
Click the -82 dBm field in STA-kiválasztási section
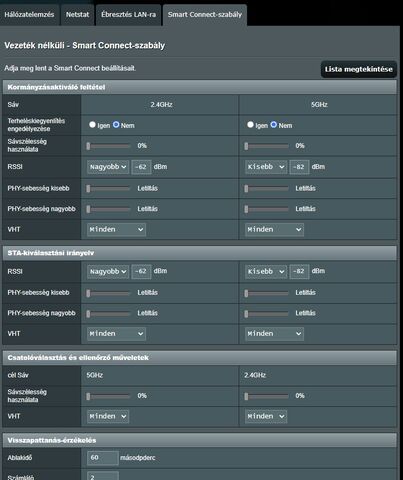(x=299, y=271)
